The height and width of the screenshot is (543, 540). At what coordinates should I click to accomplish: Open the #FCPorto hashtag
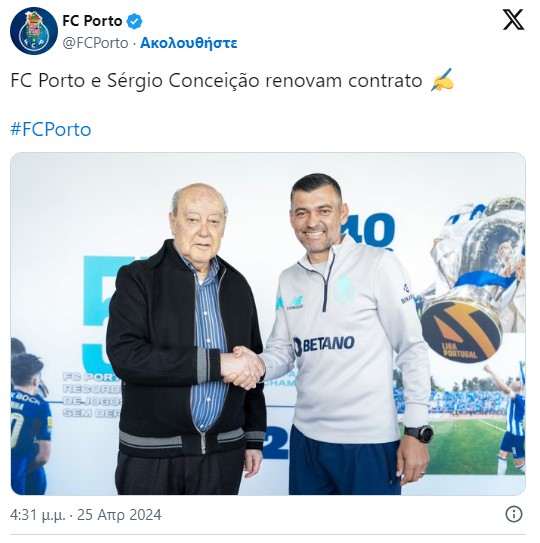click(51, 130)
